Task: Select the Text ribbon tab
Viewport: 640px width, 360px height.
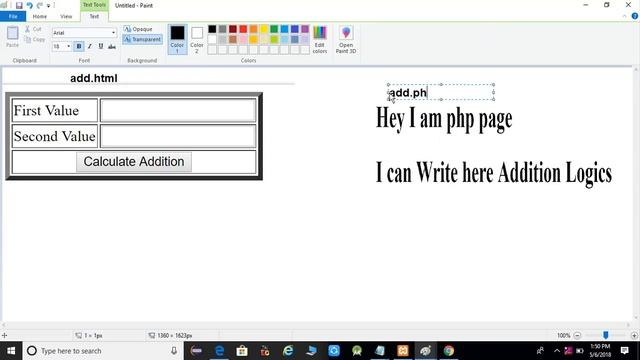Action: click(94, 16)
